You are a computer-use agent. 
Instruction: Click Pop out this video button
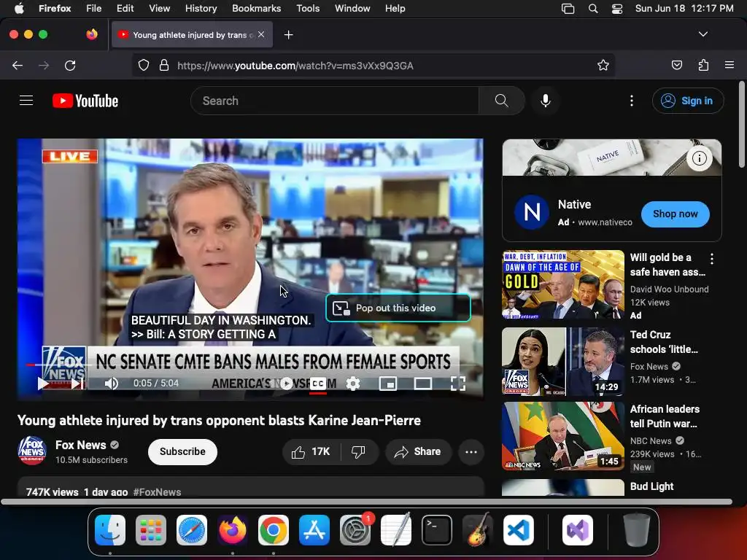[x=398, y=308]
